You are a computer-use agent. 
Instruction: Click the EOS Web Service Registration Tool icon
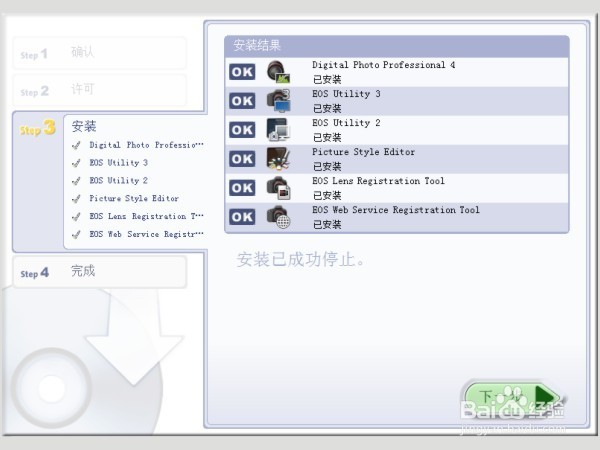tap(278, 217)
